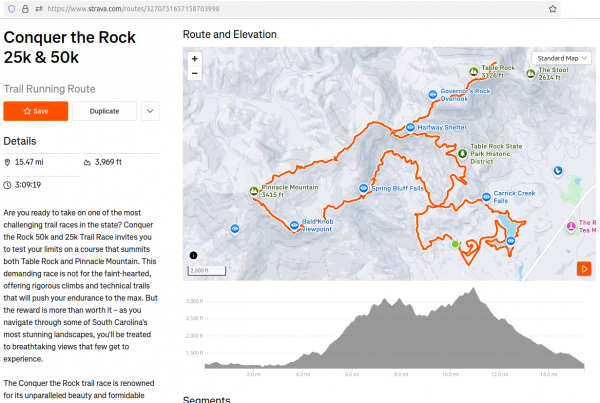Image resolution: width=600 pixels, height=403 pixels.
Task: Open the Standard Map style dropdown
Action: pyautogui.click(x=561, y=58)
